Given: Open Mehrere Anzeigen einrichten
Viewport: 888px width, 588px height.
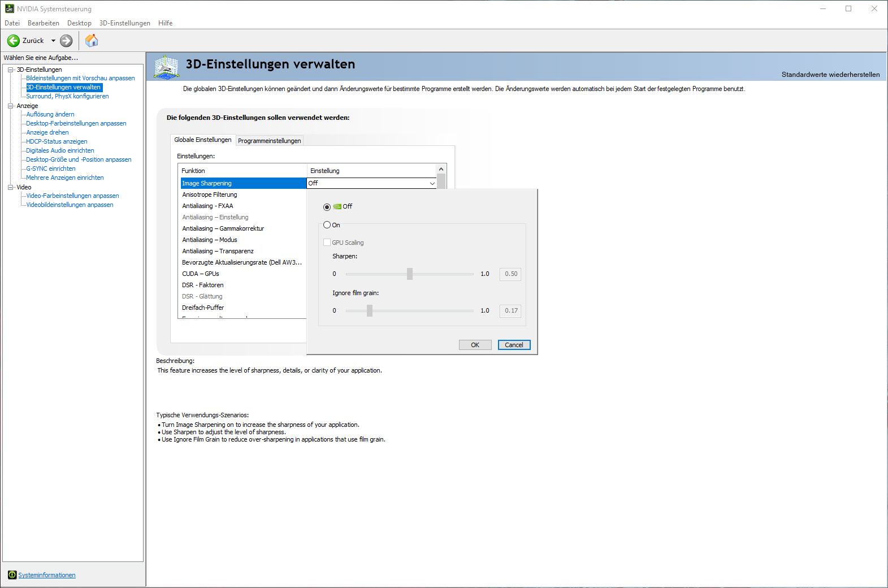Looking at the screenshot, I should click(65, 178).
